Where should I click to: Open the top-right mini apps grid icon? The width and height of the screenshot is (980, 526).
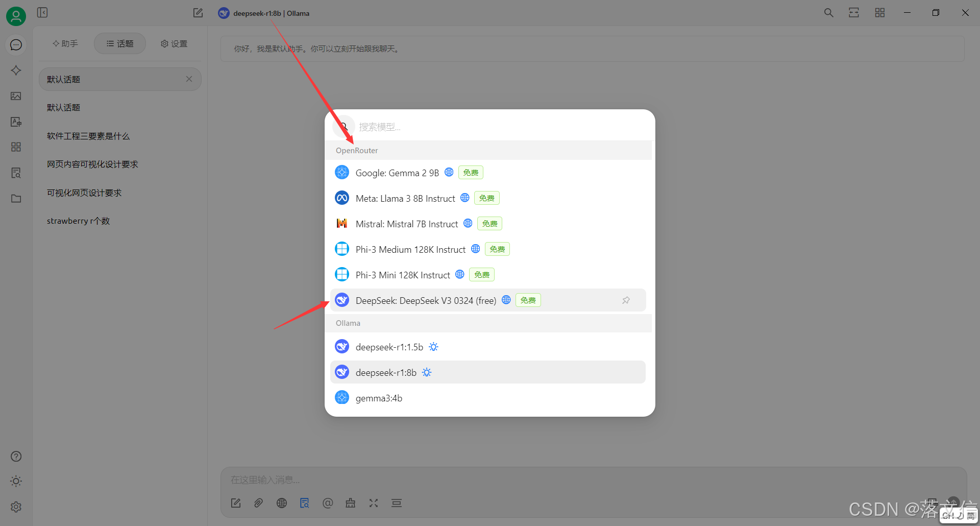(x=879, y=13)
